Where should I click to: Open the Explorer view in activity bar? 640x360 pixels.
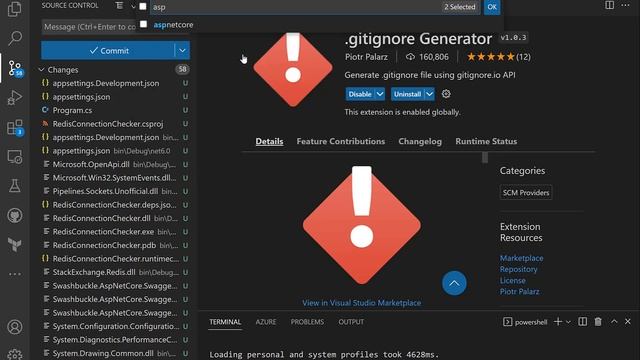pos(15,9)
